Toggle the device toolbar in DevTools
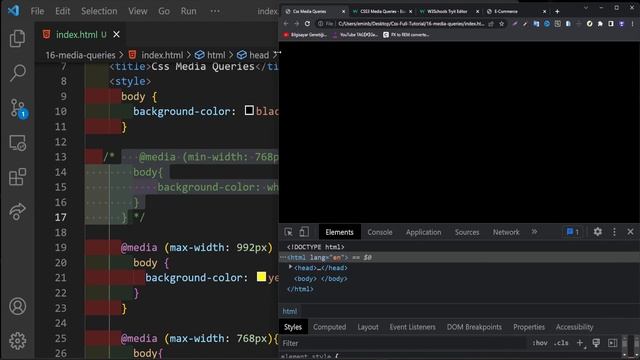The height and width of the screenshot is (360, 640). (x=304, y=232)
